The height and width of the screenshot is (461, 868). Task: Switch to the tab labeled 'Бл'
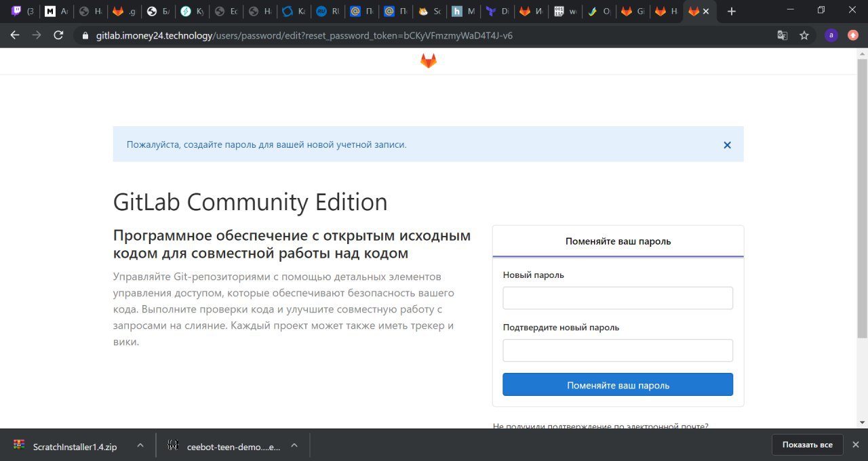pos(159,12)
